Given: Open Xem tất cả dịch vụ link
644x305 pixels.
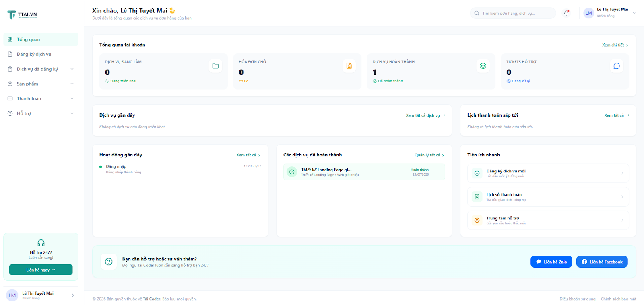Looking at the screenshot, I should (425, 115).
